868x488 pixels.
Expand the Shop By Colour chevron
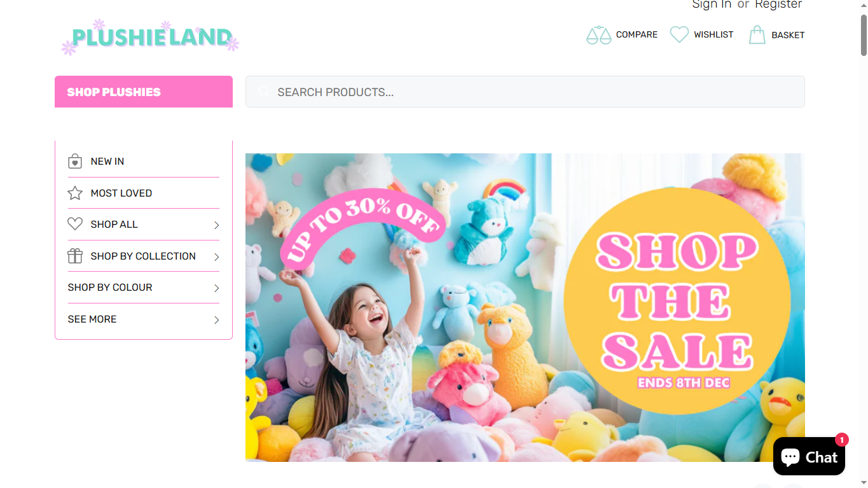[216, 288]
